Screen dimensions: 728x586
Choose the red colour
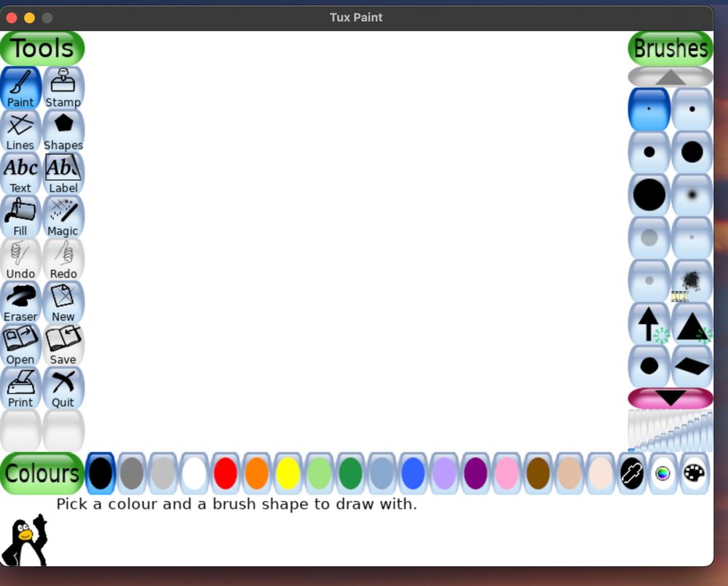tap(226, 473)
